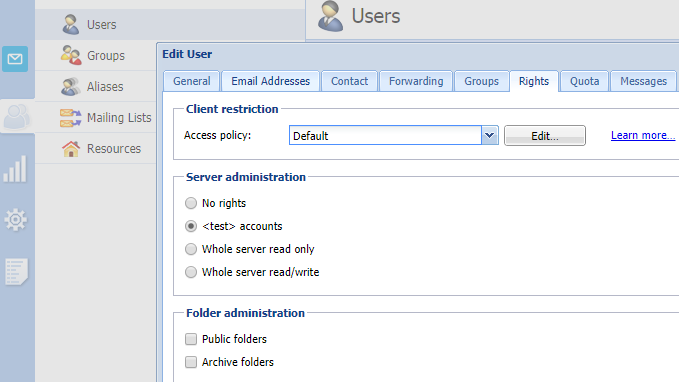Select the Mailing Lists navigation entry
The image size is (679, 382).
[96, 118]
